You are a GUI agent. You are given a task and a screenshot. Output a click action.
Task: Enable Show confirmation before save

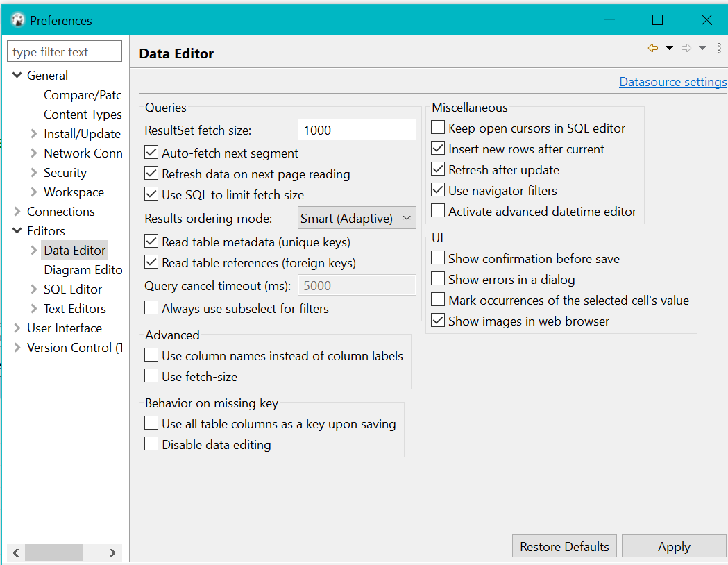point(437,258)
